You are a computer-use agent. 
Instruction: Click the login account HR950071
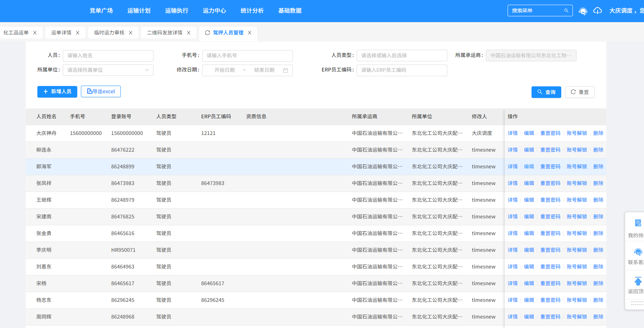pyautogui.click(x=123, y=250)
